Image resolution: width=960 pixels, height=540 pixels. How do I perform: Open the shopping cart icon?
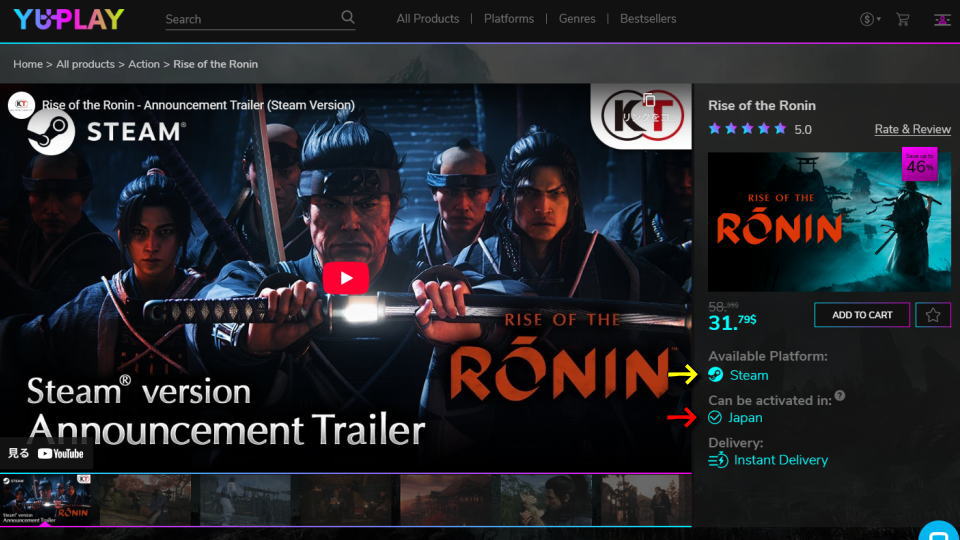click(x=902, y=19)
